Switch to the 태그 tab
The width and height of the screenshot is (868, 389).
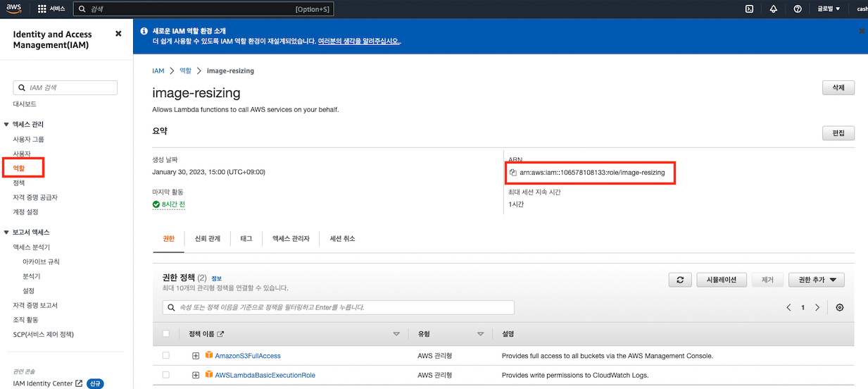[246, 239]
